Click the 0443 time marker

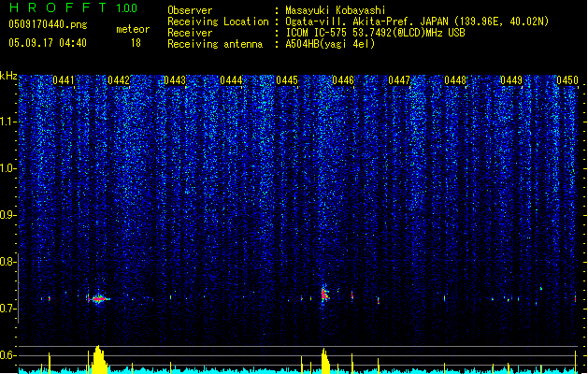175,80
